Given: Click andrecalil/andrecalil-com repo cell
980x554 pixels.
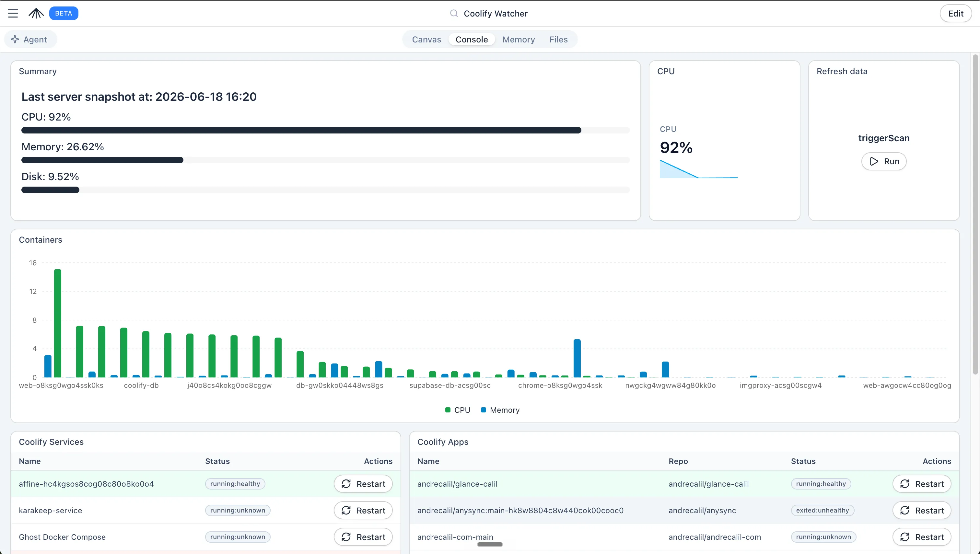Looking at the screenshot, I should (715, 537).
